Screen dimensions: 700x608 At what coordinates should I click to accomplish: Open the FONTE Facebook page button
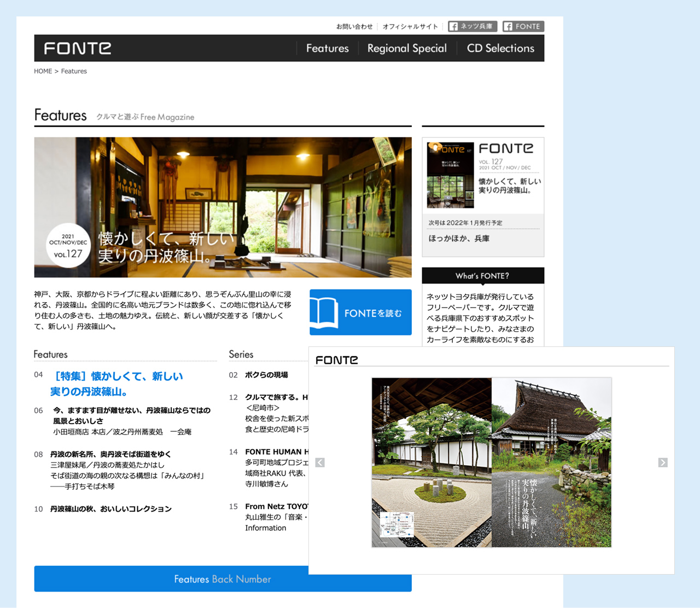click(x=523, y=26)
